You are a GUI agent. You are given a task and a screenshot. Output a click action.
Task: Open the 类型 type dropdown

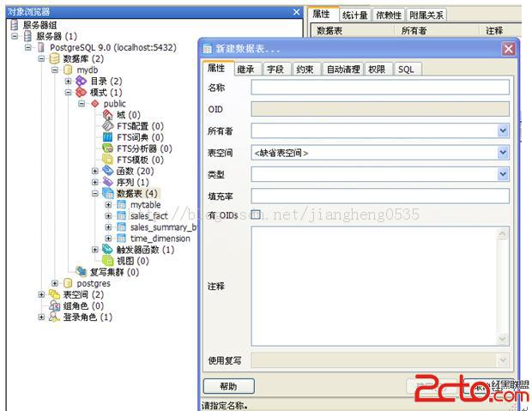[503, 174]
